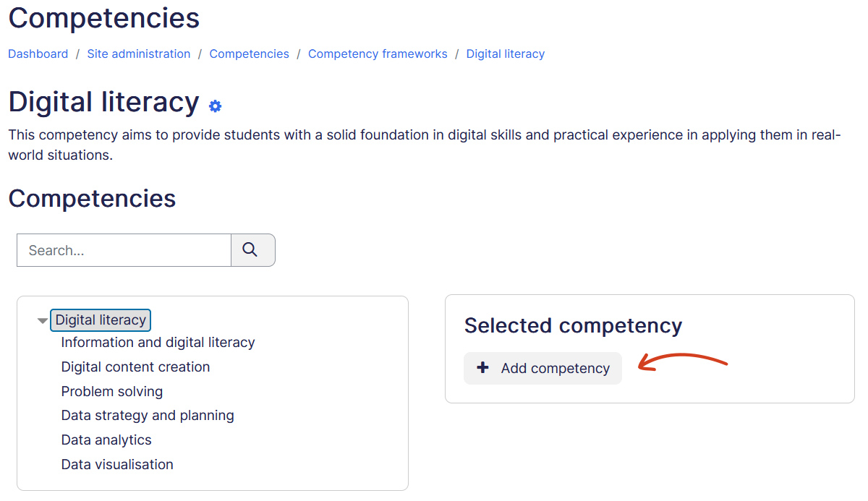Click the Selected competency heading
This screenshot has height=501, width=868.
click(x=573, y=326)
